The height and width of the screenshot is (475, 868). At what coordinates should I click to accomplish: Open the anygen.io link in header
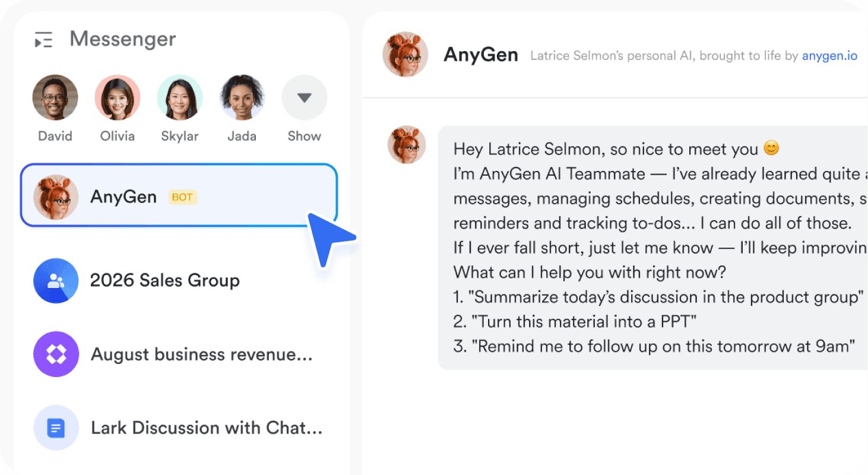point(829,56)
